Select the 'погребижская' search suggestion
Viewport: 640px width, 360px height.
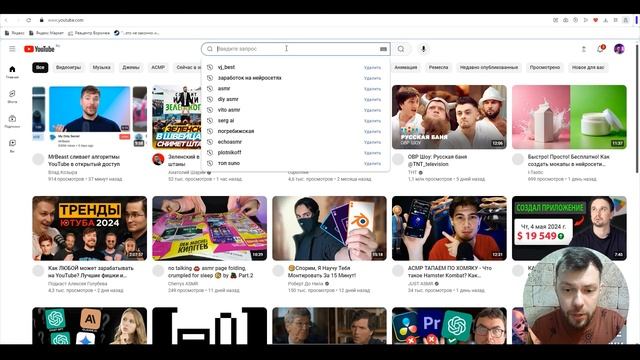click(295, 131)
